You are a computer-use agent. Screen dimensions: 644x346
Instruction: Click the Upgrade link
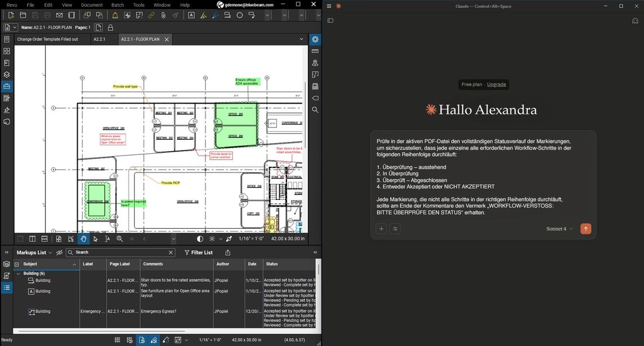point(496,85)
